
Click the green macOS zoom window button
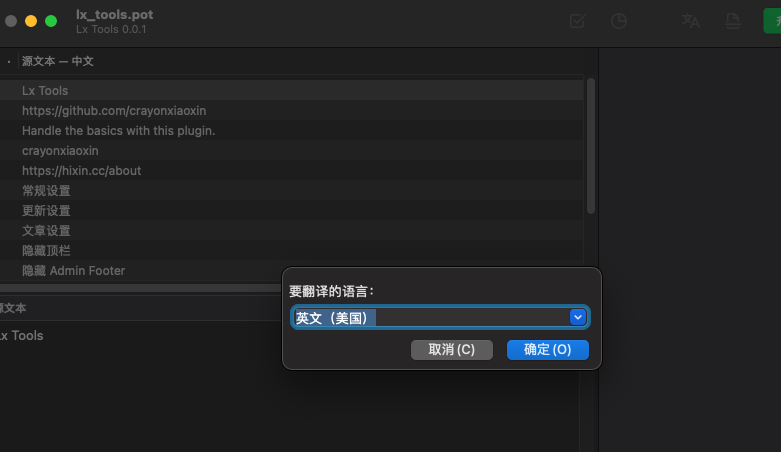pyautogui.click(x=51, y=21)
